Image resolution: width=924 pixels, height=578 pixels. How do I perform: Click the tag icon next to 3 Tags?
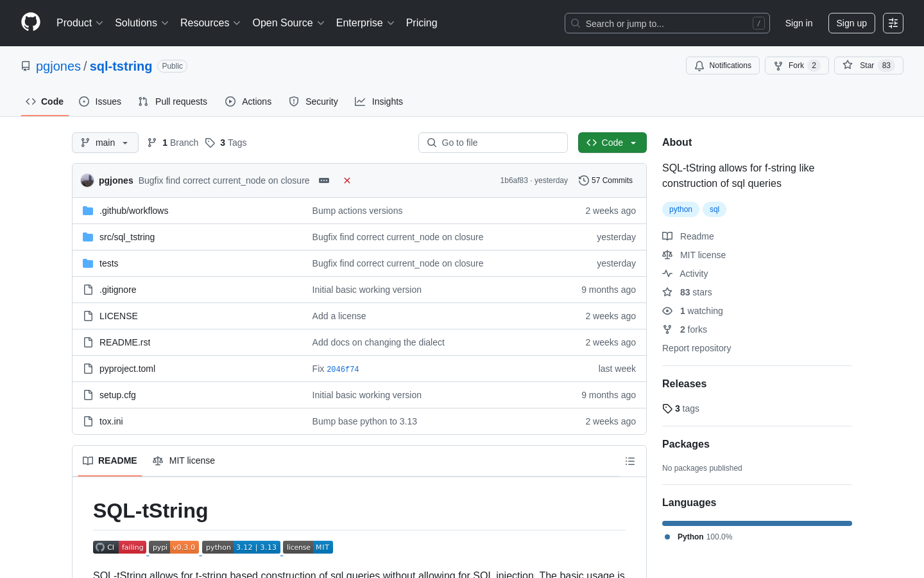210,143
